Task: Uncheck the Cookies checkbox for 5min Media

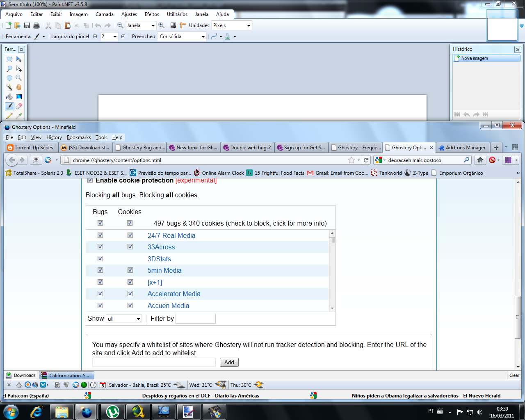Action: tap(130, 270)
